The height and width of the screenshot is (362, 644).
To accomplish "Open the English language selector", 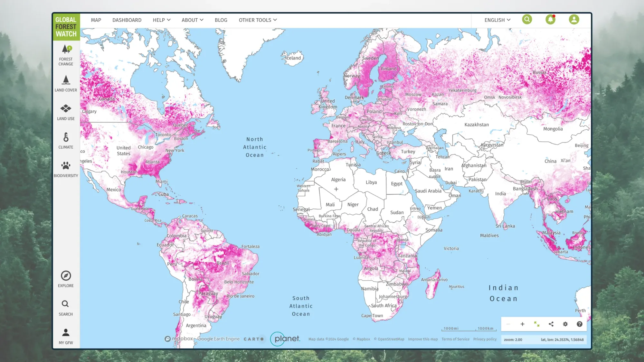I will [x=497, y=20].
